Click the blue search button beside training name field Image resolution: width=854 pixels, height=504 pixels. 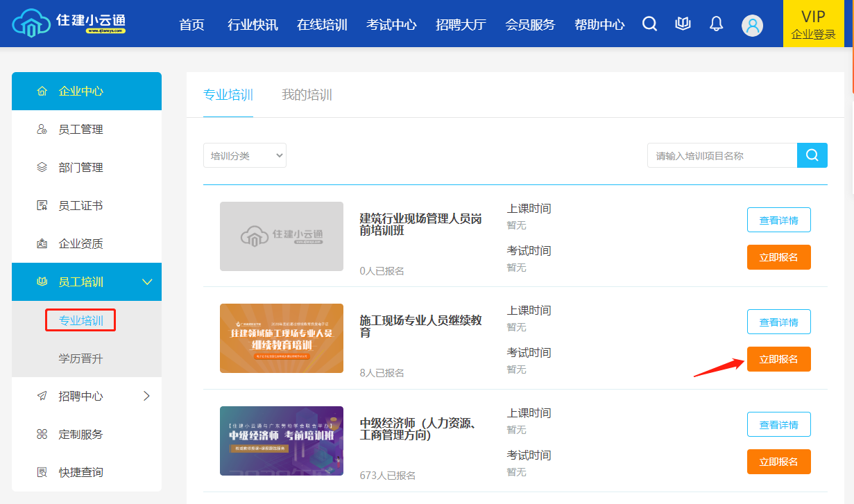point(812,155)
